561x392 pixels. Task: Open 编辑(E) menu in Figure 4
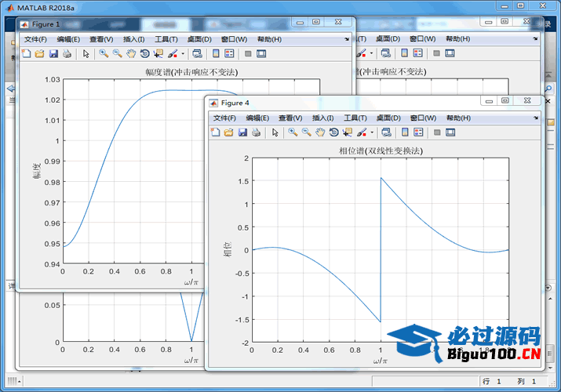tap(257, 118)
